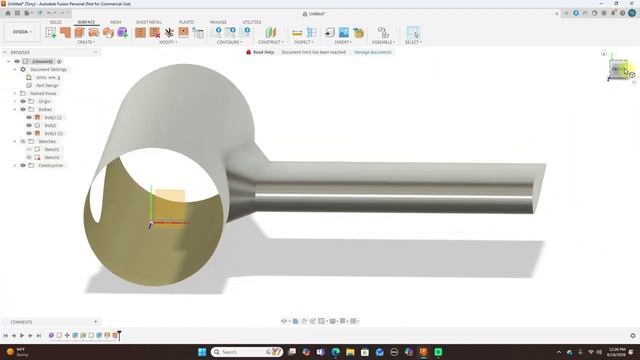Toggle the Construction folder eye icon
Screen dimensions: 640x360
point(23,165)
